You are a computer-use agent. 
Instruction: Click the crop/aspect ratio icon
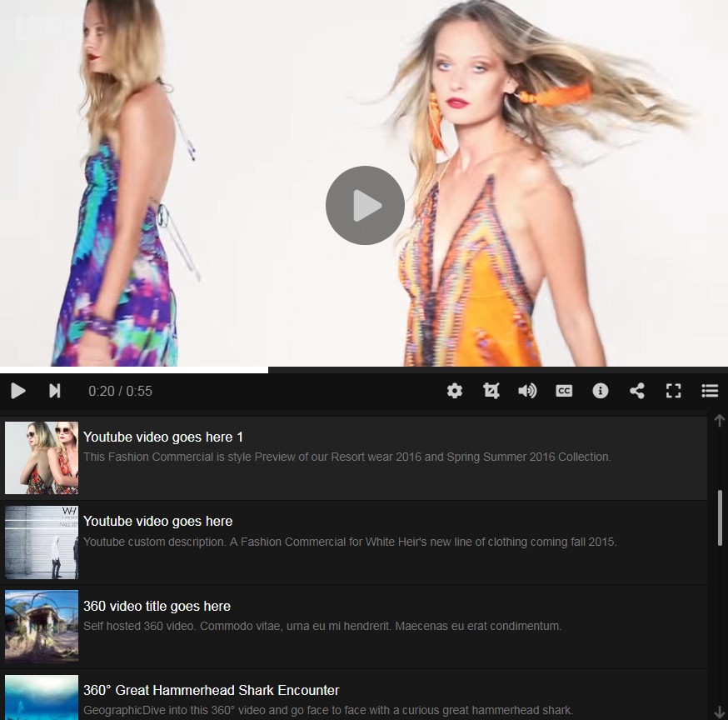491,391
